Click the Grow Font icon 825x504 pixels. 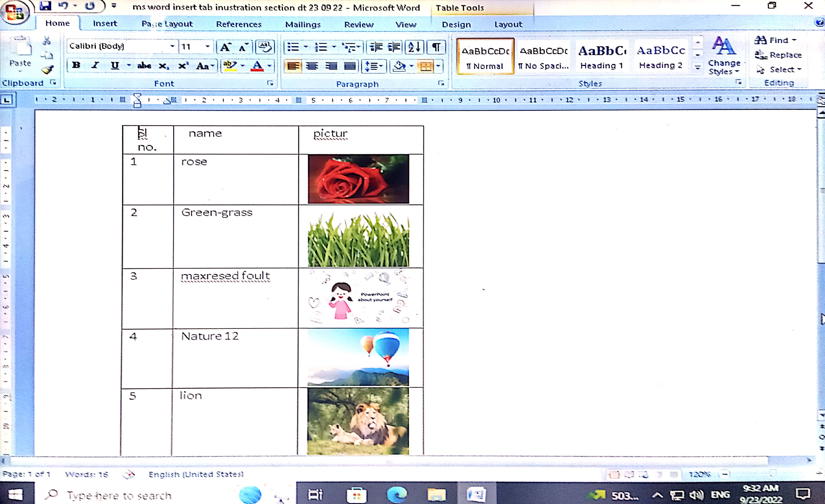pyautogui.click(x=225, y=47)
